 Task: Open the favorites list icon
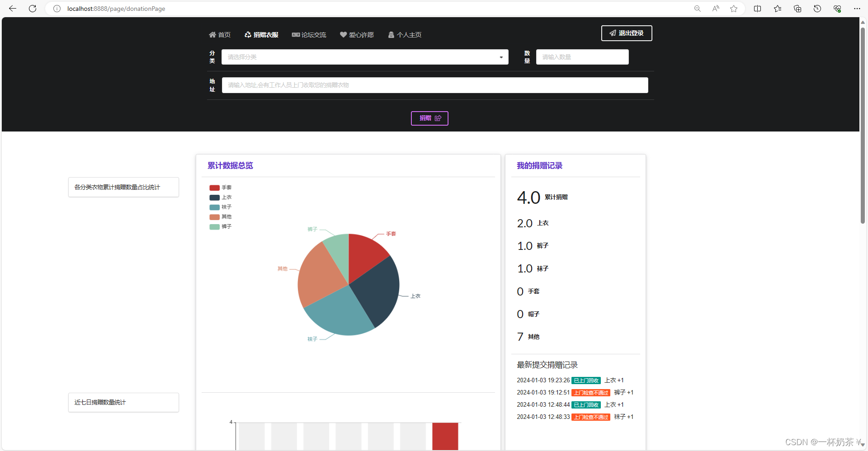(x=778, y=9)
